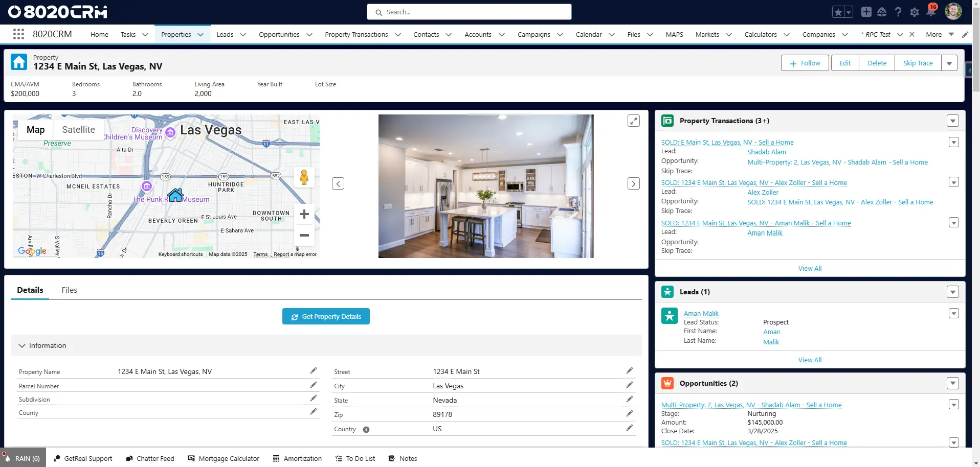Open the Notifications bell
This screenshot has height=467, width=980.
coord(931,11)
